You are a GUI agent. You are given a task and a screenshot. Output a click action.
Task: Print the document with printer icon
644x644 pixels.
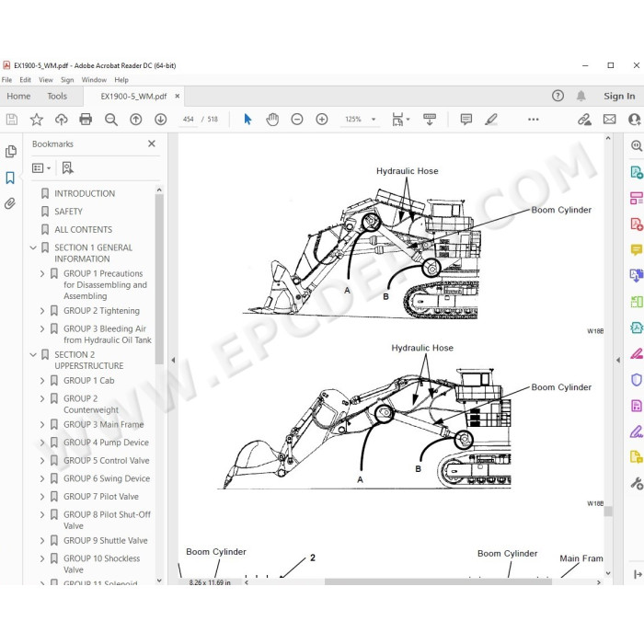pyautogui.click(x=86, y=120)
